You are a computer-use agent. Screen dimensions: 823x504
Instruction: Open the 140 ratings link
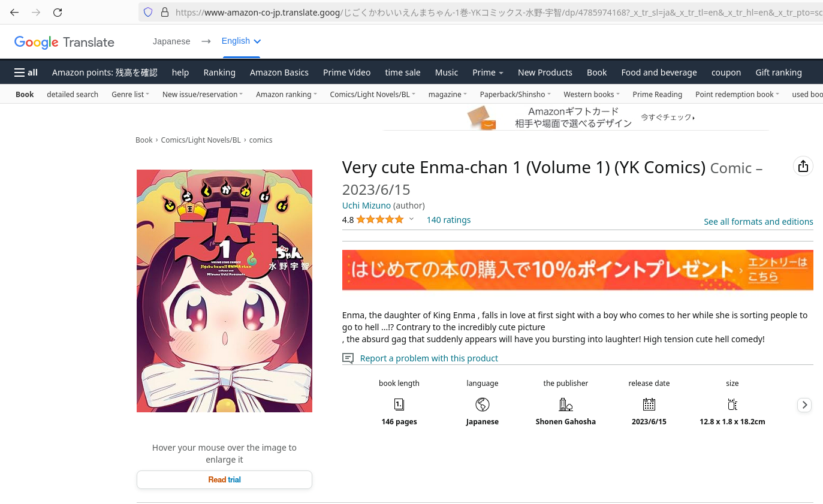448,220
